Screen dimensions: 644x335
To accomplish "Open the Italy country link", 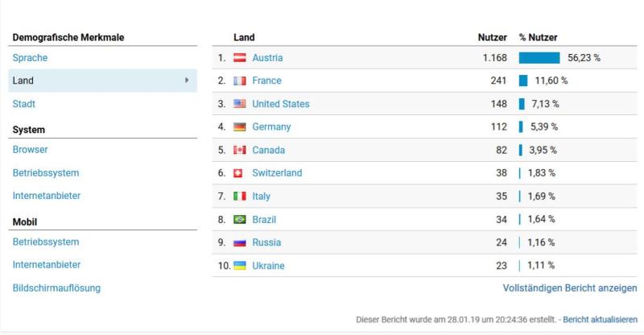I will (261, 196).
